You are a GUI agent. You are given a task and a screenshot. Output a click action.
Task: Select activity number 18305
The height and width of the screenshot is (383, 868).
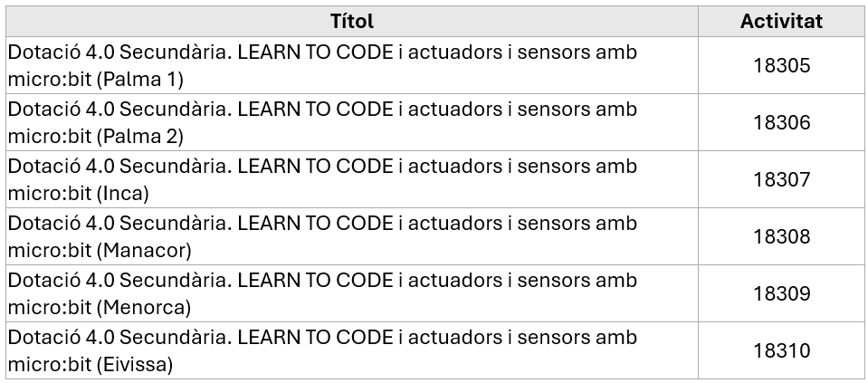click(x=781, y=65)
